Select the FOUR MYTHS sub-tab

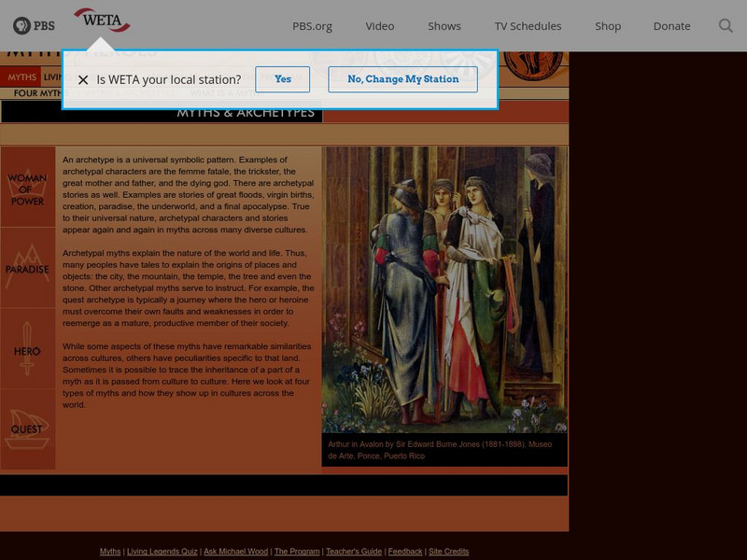click(38, 93)
